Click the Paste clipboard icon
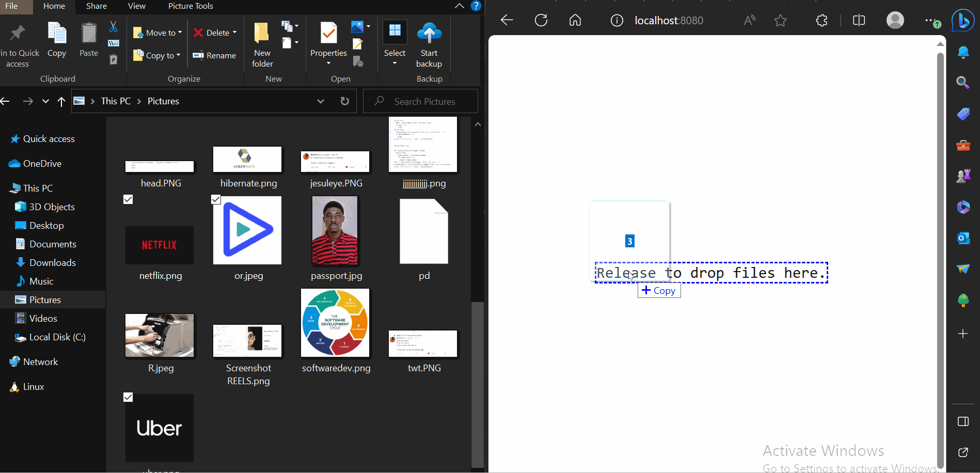The image size is (980, 473). point(89,40)
